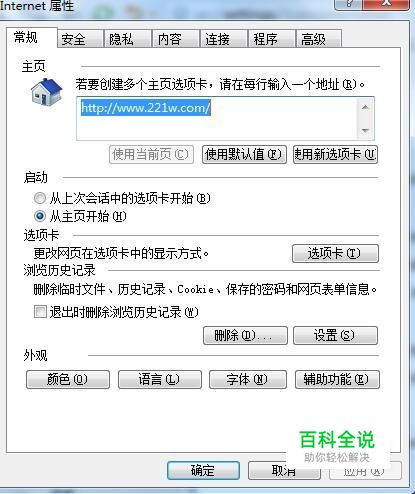Select start from last session tabs option
Screen dimensions: 415x494
point(40,198)
